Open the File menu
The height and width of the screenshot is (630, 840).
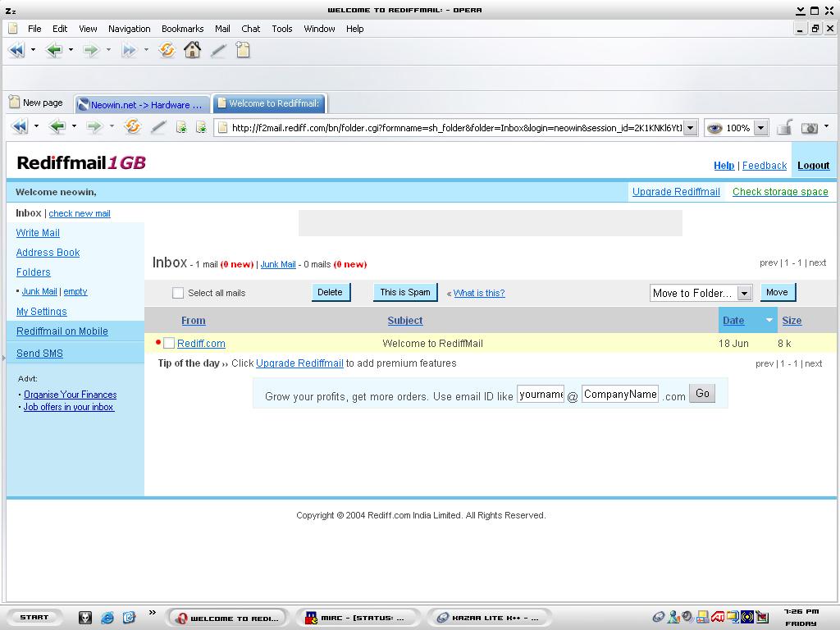[34, 29]
